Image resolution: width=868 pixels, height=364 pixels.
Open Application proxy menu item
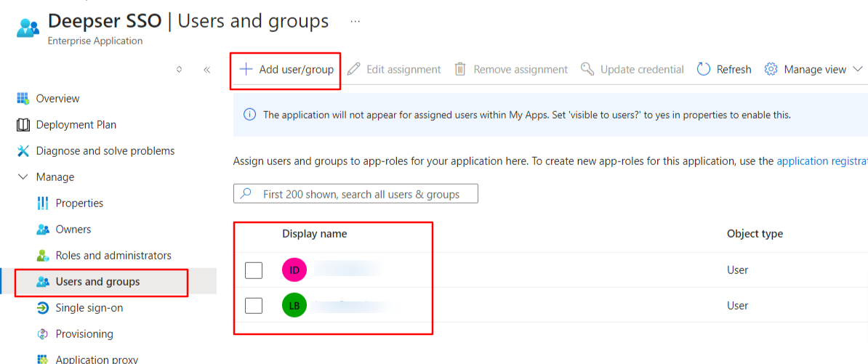tap(96, 360)
